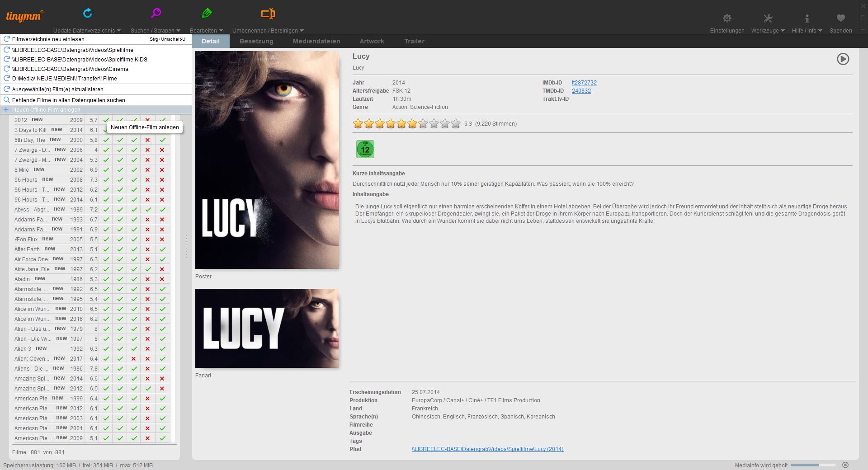This screenshot has width=868, height=470.
Task: Click the Hilfe / Info icon
Action: (x=807, y=18)
